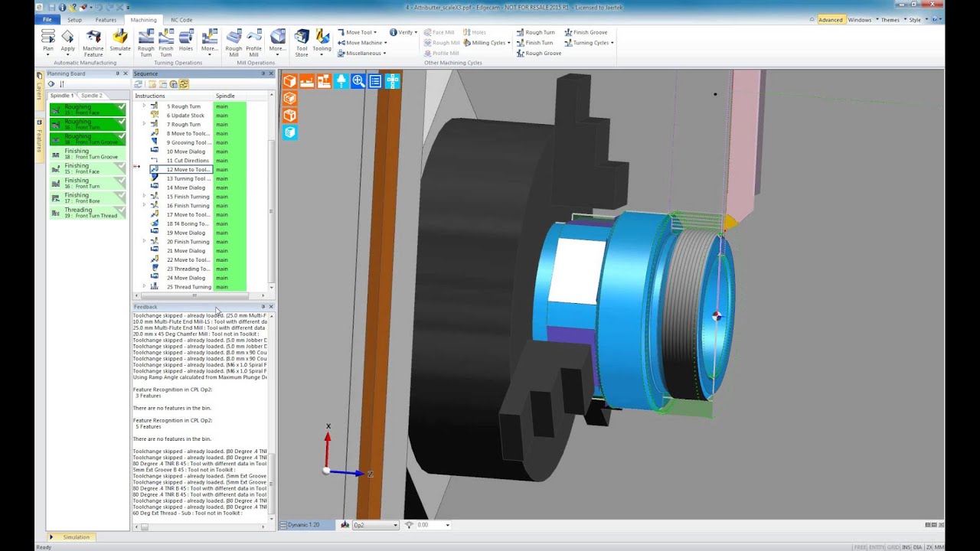Click the eye icon in Planning Board toolbar
The image size is (980, 551).
point(51,84)
